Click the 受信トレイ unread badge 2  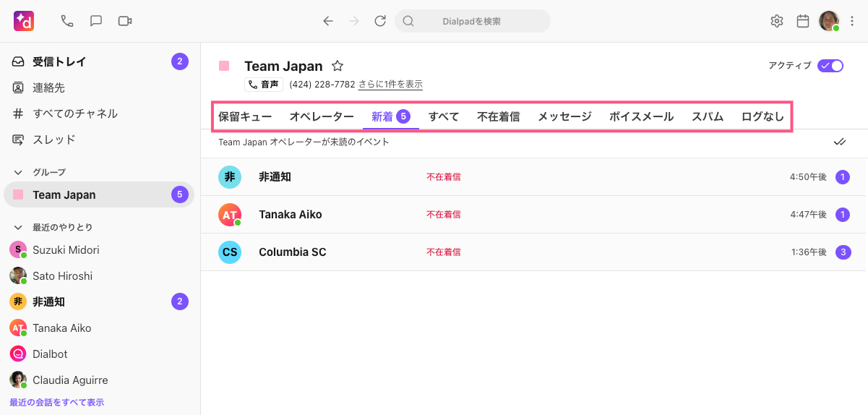(x=180, y=61)
